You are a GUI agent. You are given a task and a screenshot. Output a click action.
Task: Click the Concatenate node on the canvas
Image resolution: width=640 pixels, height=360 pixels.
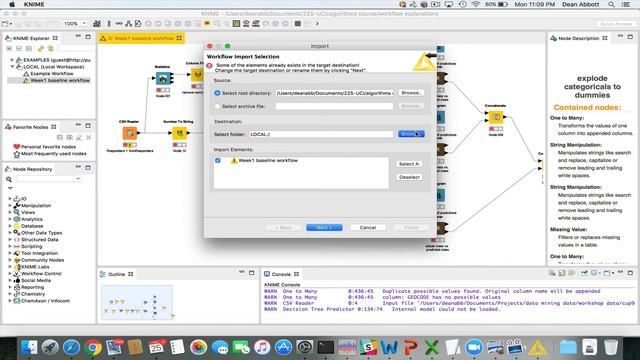tap(496, 117)
